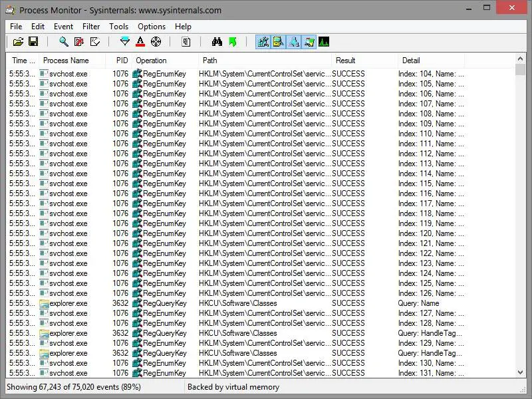The height and width of the screenshot is (399, 532).
Task: Click the vertical scrollbar down arrow
Action: pos(521,372)
